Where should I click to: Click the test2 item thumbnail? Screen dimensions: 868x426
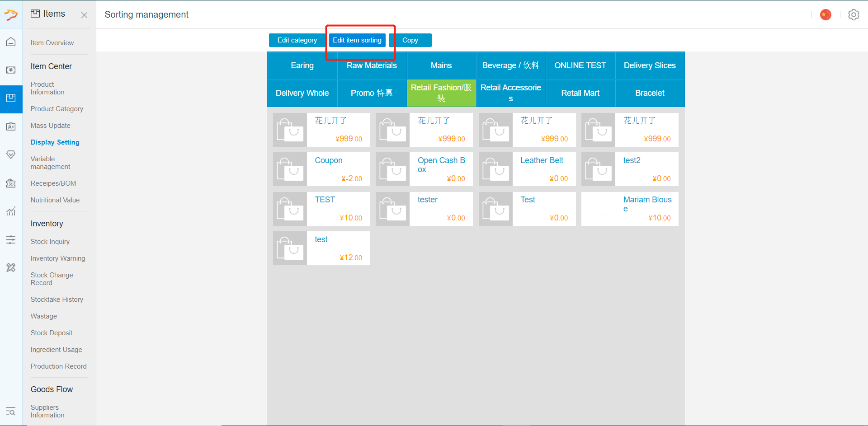coord(598,169)
